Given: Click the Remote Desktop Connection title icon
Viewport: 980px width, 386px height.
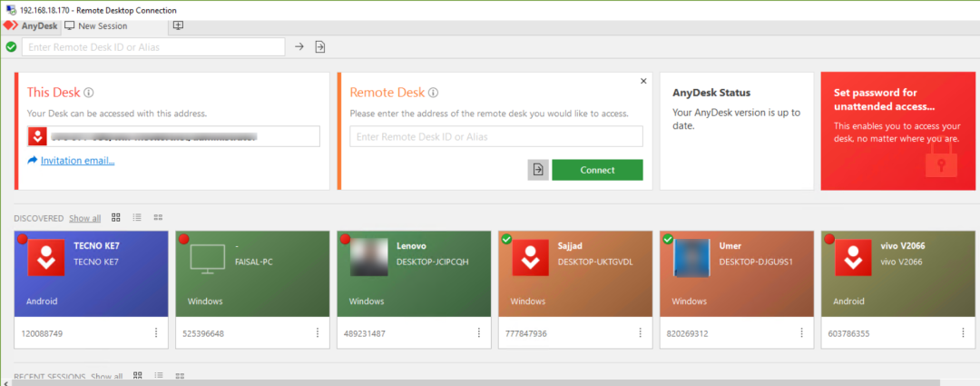Looking at the screenshot, I should tap(11, 10).
